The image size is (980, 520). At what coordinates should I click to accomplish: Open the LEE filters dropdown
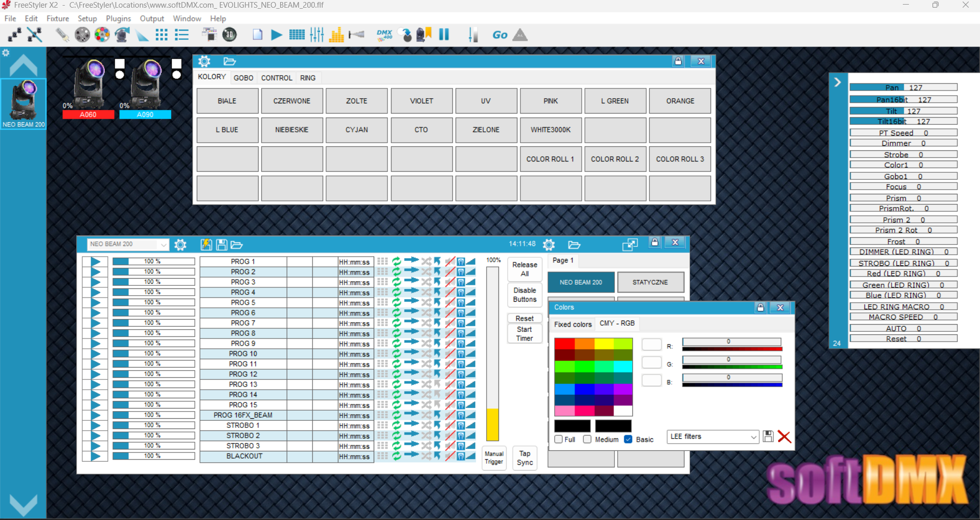point(713,437)
